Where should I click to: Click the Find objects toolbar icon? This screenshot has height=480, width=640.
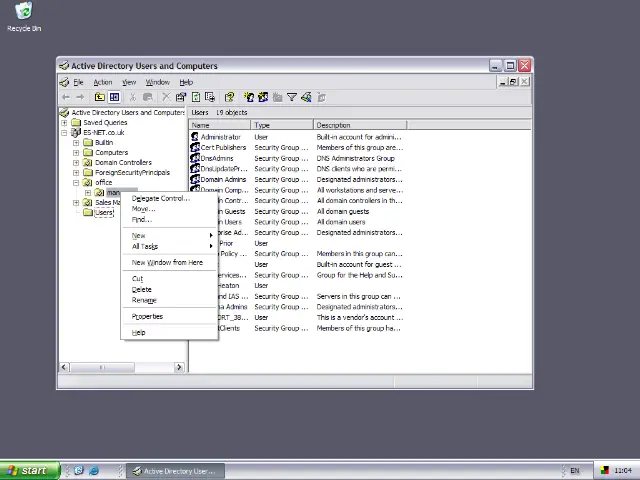(x=306, y=97)
